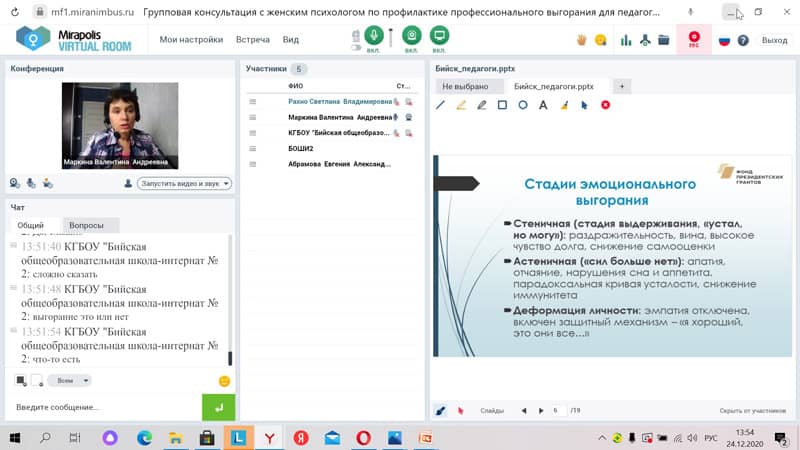Screen dimensions: 800x450
Task: Click the Введите сообщение input field
Action: tap(105, 407)
